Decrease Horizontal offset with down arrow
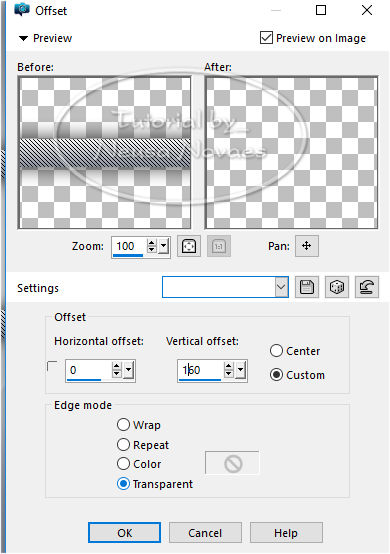 (x=117, y=374)
